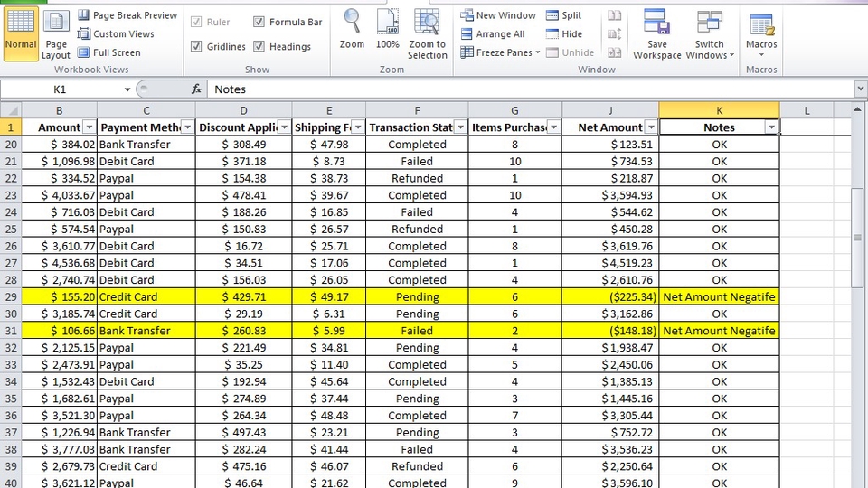Screen dimensions: 868x488
Task: Select column K header
Action: (719, 110)
